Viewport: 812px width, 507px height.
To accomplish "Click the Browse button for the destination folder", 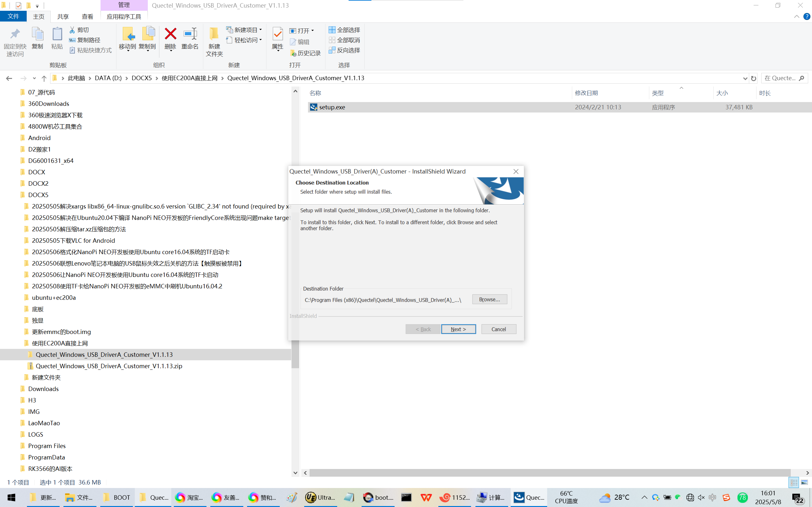I will click(x=489, y=299).
